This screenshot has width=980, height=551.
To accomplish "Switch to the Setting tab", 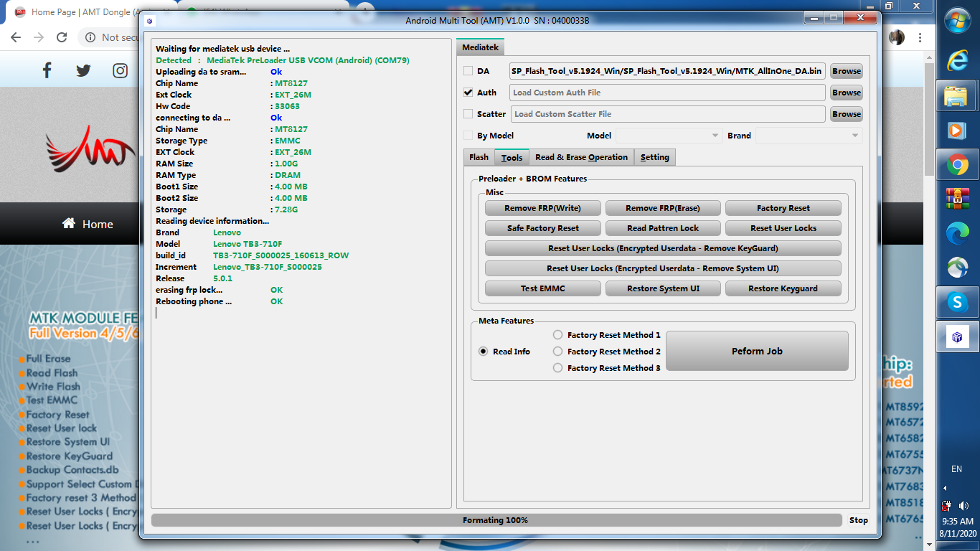I will tap(654, 157).
